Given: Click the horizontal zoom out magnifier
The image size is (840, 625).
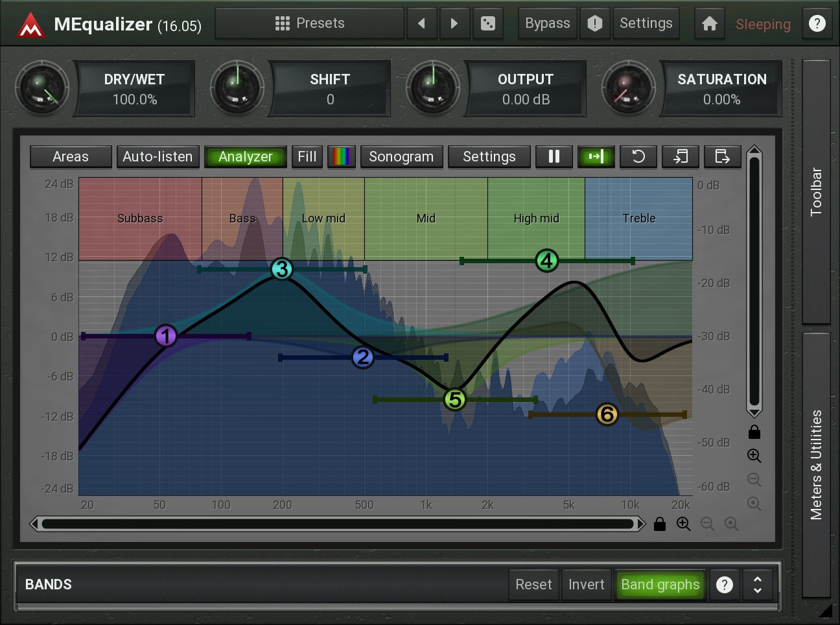Looking at the screenshot, I should pyautogui.click(x=708, y=524).
